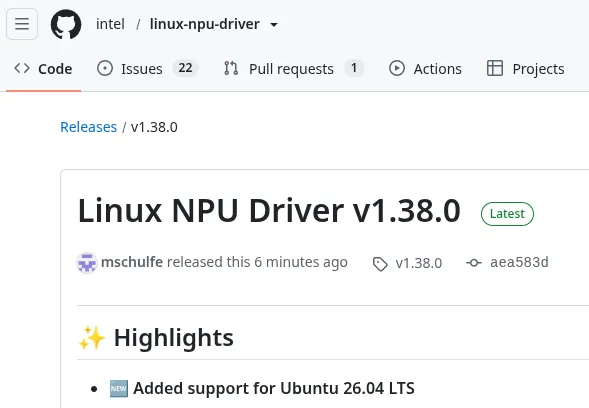Click the Issues count badge 22
This screenshot has width=589, height=408.
coord(185,68)
